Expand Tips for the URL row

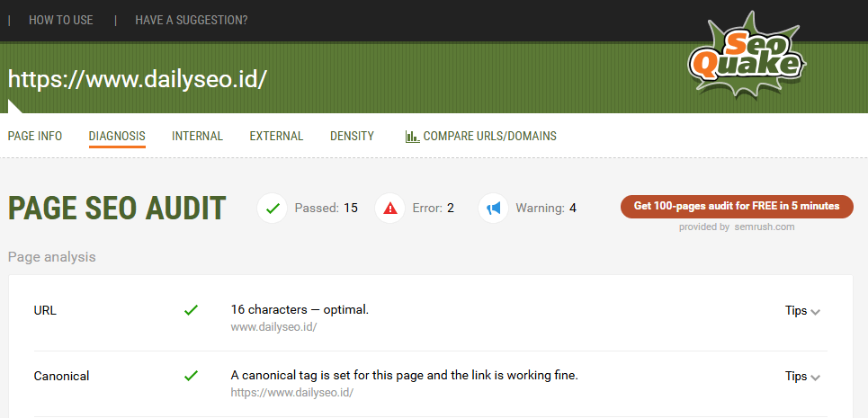[x=802, y=311]
